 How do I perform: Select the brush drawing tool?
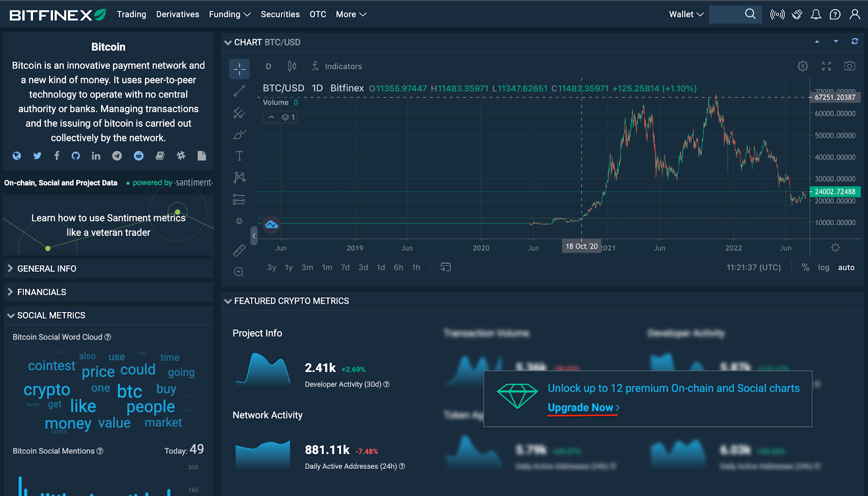[239, 135]
